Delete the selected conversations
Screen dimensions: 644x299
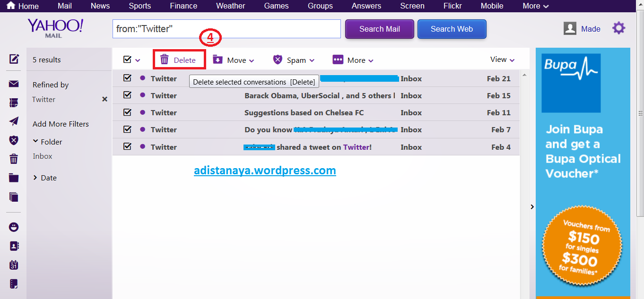(179, 60)
